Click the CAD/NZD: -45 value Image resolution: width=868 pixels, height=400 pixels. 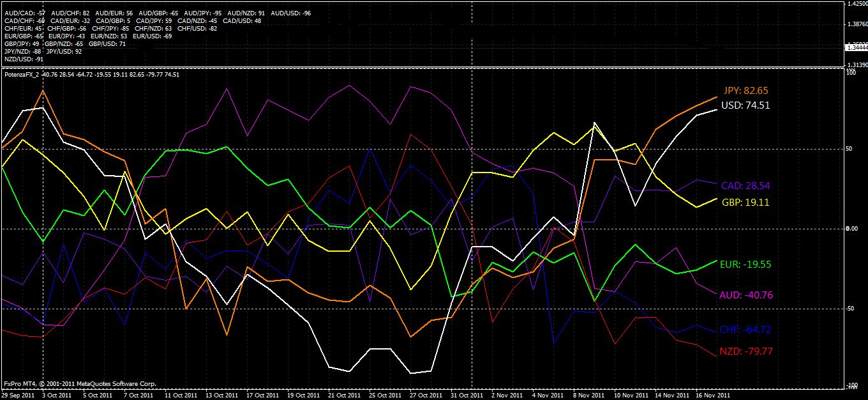click(198, 20)
